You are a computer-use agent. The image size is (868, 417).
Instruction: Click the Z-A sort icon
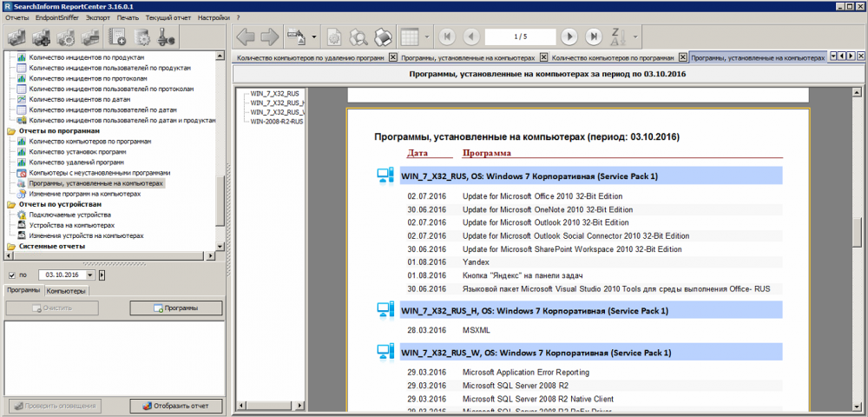(616, 37)
